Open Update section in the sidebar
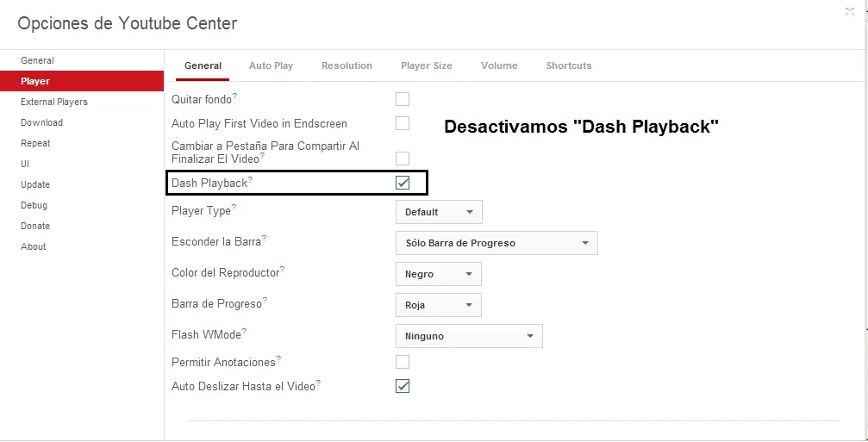868x442 pixels. [82, 184]
